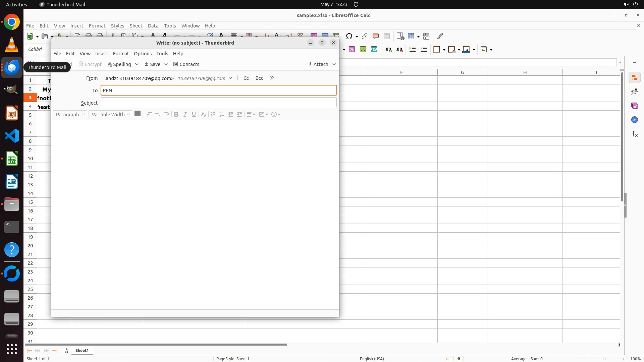The width and height of the screenshot is (644, 362).
Task: Open the Sheet menu in Calc
Action: pos(136,26)
